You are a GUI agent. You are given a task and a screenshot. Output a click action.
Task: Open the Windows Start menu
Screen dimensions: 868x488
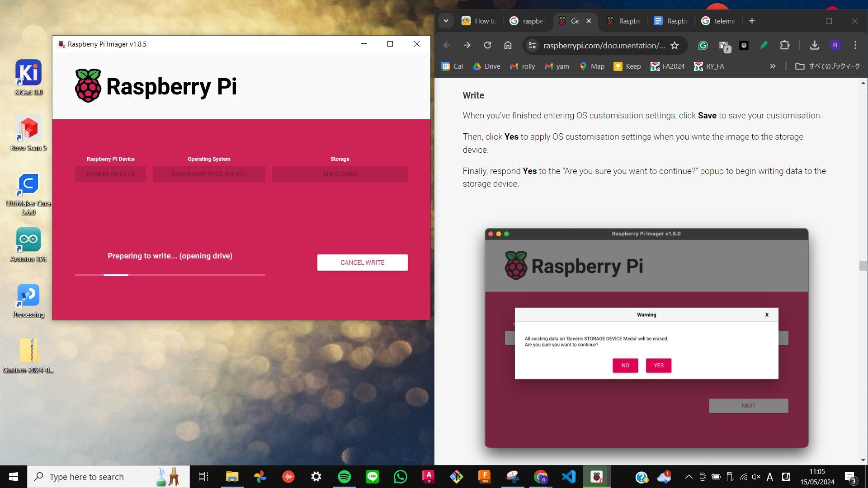point(14,477)
